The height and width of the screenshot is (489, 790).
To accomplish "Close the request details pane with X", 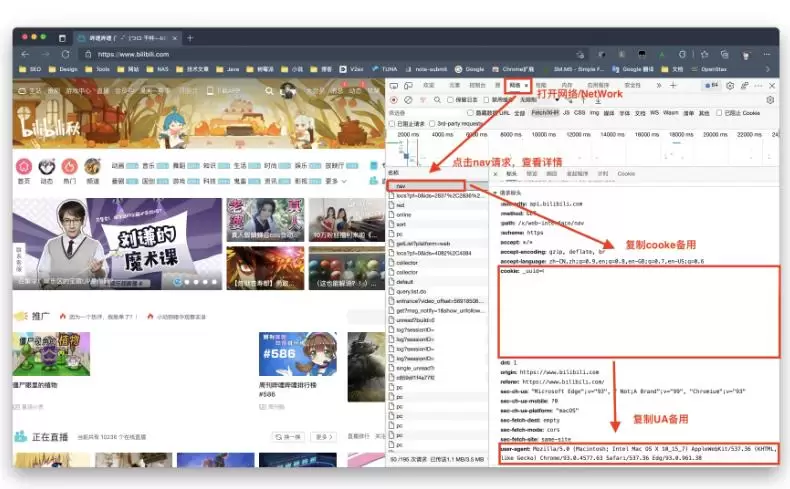I will coord(495,174).
